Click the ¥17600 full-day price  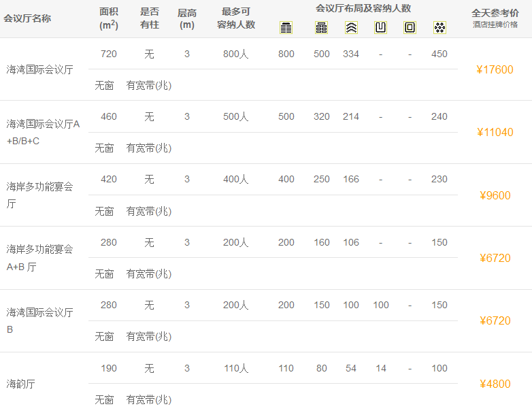click(495, 69)
